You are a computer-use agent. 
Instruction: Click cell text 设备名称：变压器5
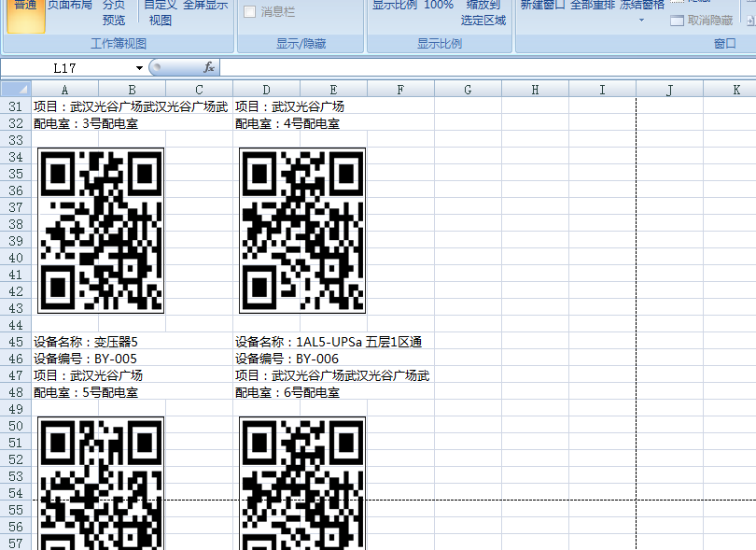[x=86, y=342]
